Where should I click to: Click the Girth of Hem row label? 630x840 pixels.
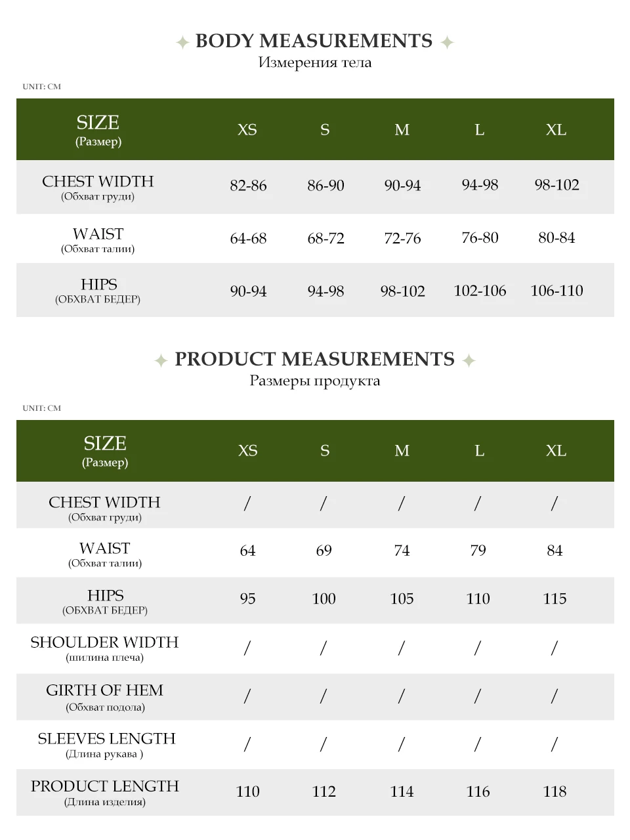coord(104,690)
